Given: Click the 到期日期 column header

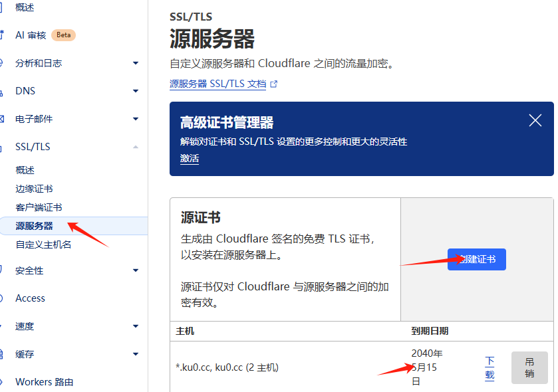Looking at the screenshot, I should pos(430,332).
